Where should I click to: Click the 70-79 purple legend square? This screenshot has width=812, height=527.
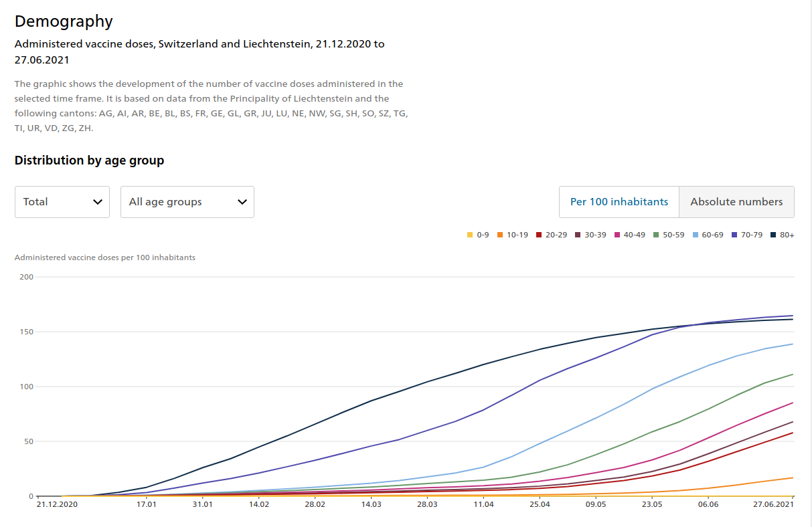(x=734, y=235)
